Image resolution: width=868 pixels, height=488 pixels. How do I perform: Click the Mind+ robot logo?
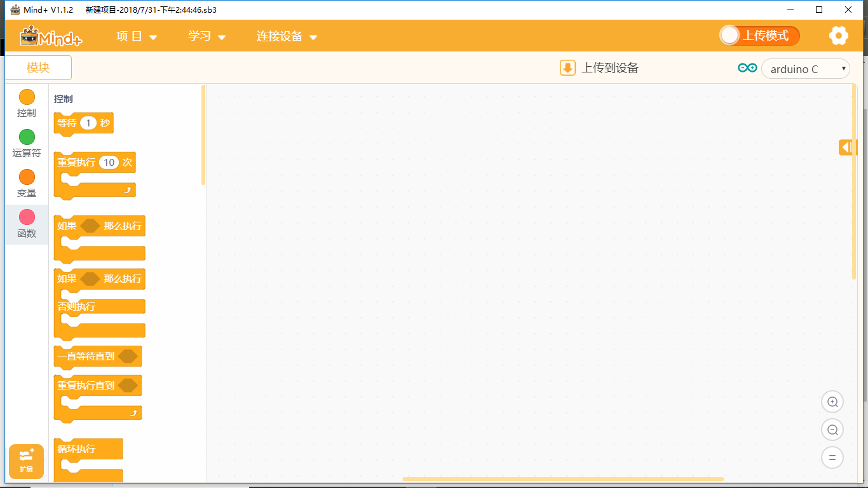tap(51, 36)
